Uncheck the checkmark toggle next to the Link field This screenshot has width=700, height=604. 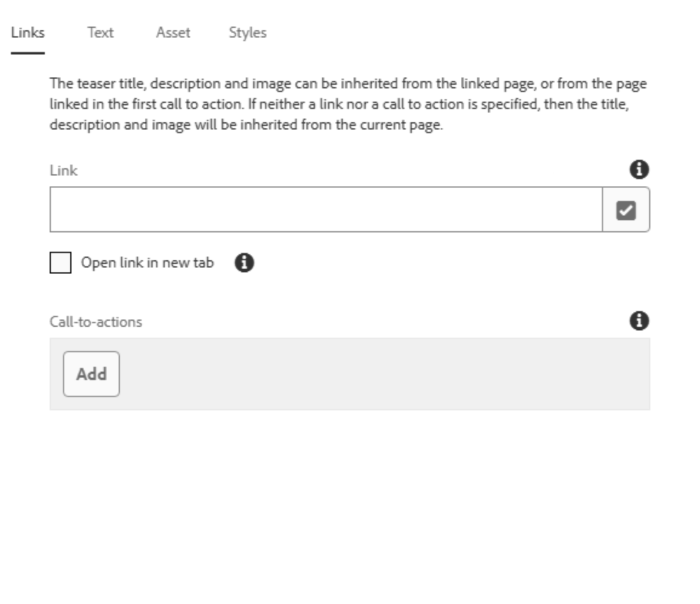[x=626, y=209]
